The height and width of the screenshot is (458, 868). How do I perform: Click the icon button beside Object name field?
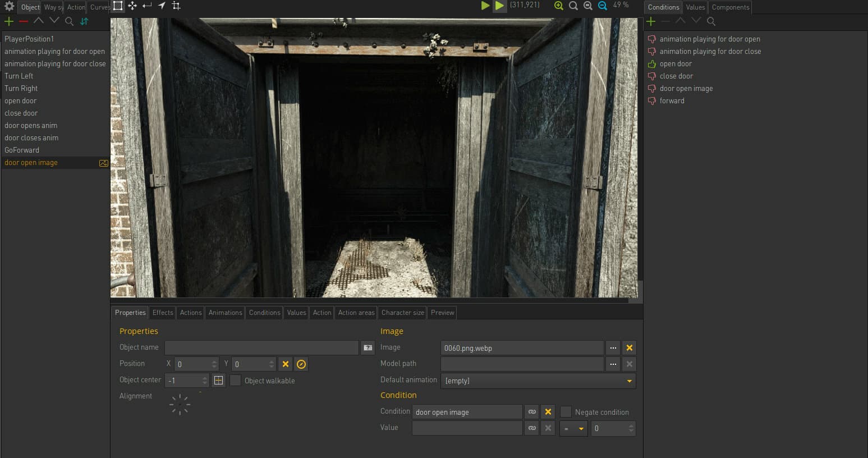point(368,348)
